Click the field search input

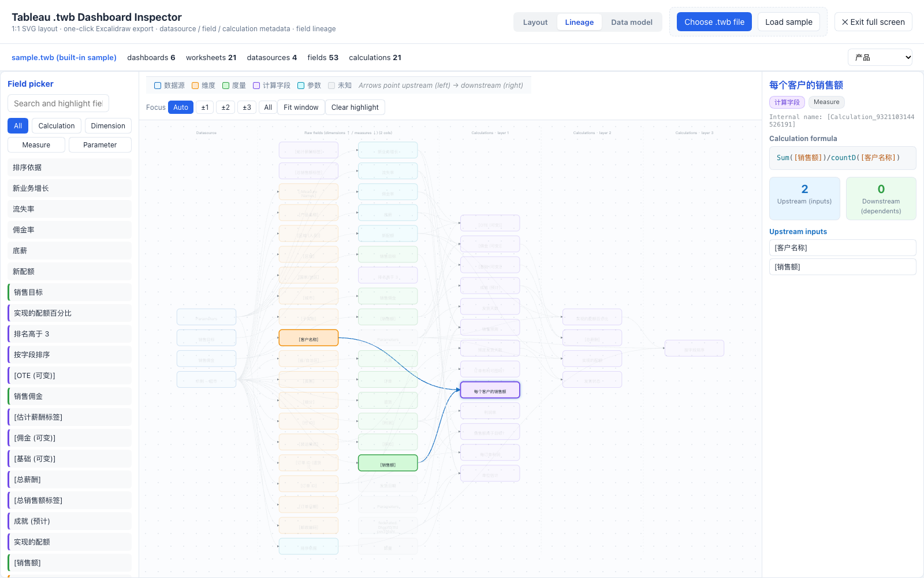tap(58, 103)
